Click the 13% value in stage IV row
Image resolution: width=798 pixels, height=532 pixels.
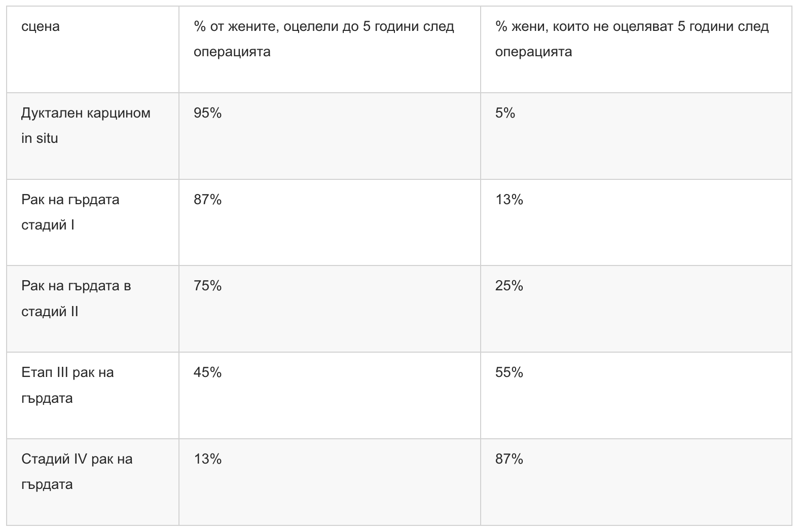tap(207, 459)
